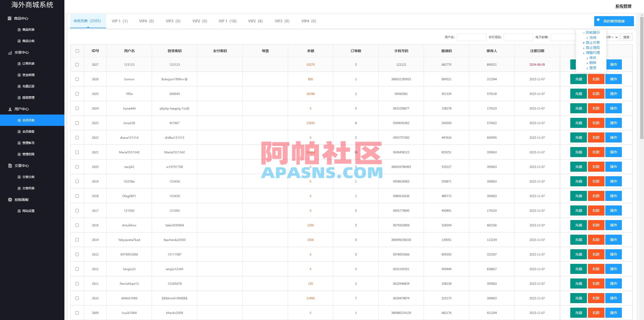This screenshot has width=644, height=320.
Task: Select 删除 under 调整代理
Action: pos(593,62)
